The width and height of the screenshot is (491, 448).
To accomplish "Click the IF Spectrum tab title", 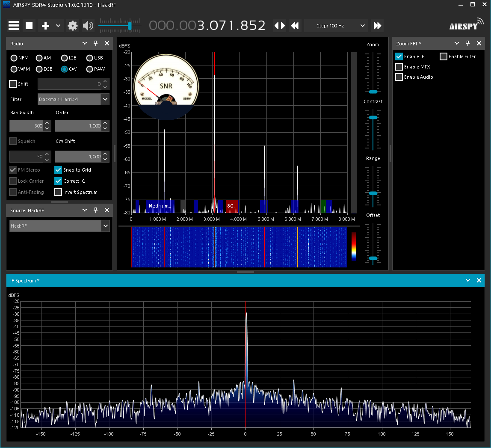I will point(25,281).
